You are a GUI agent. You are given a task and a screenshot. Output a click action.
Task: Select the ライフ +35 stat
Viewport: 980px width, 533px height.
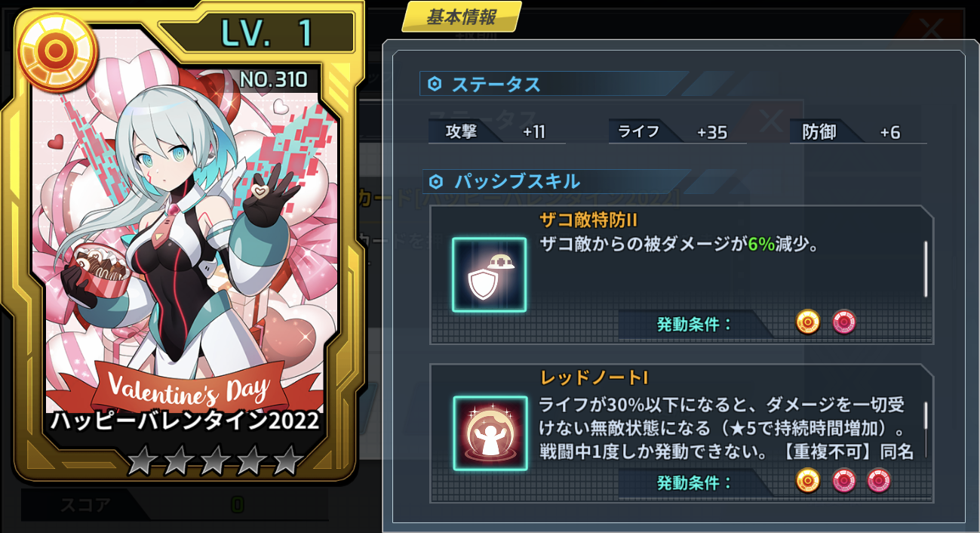click(677, 132)
